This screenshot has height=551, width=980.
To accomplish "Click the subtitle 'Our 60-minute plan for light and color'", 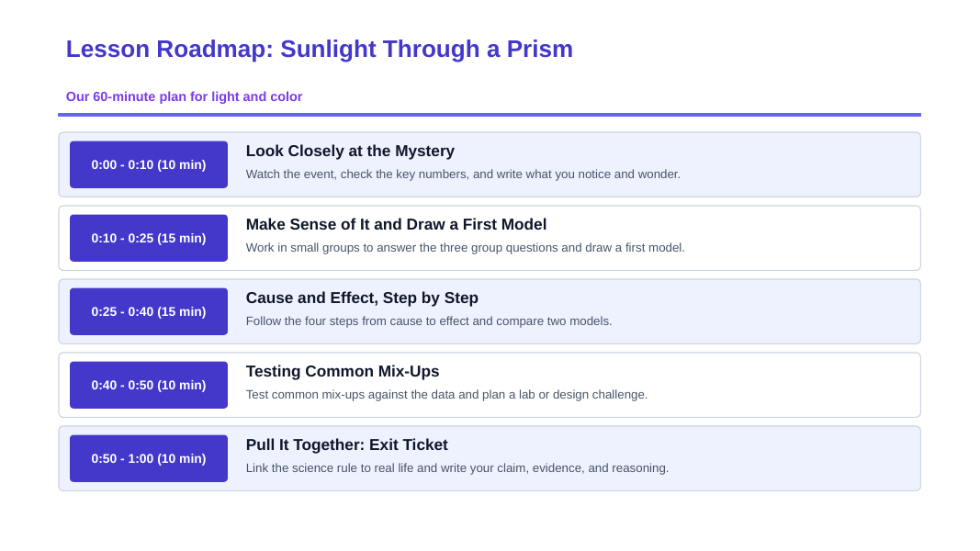I will pos(184,96).
